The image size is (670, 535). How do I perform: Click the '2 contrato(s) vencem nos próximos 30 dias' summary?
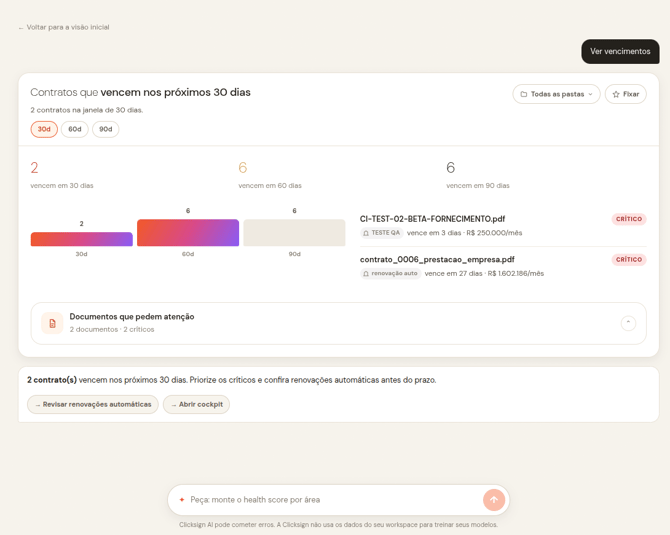(232, 380)
